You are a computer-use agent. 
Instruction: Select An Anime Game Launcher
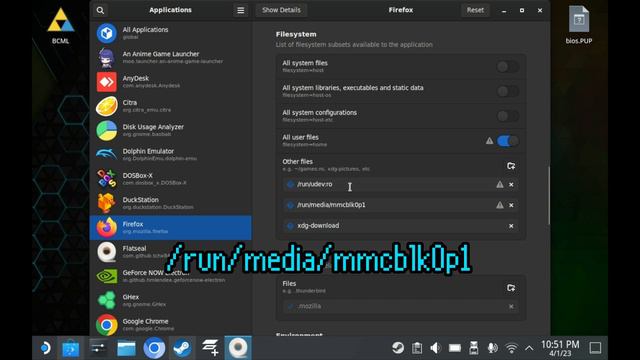pos(171,58)
